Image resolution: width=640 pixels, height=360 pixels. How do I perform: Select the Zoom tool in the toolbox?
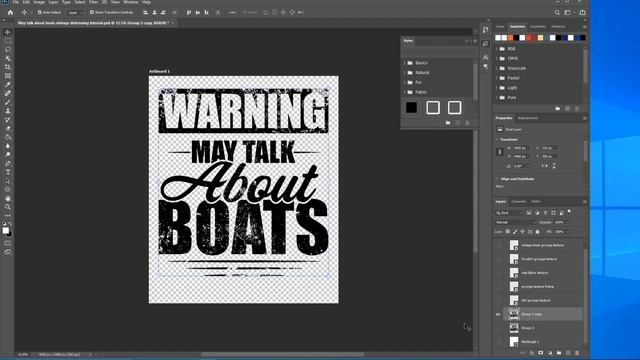pyautogui.click(x=7, y=207)
